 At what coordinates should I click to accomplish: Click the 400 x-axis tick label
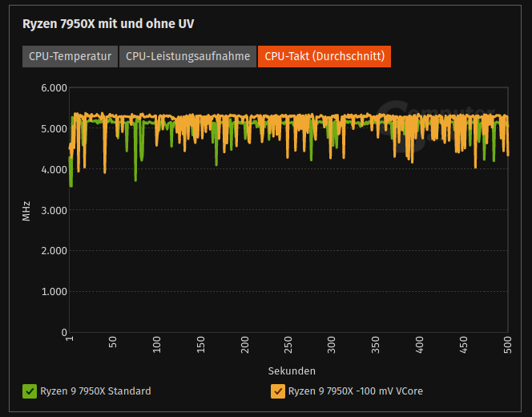pyautogui.click(x=420, y=345)
